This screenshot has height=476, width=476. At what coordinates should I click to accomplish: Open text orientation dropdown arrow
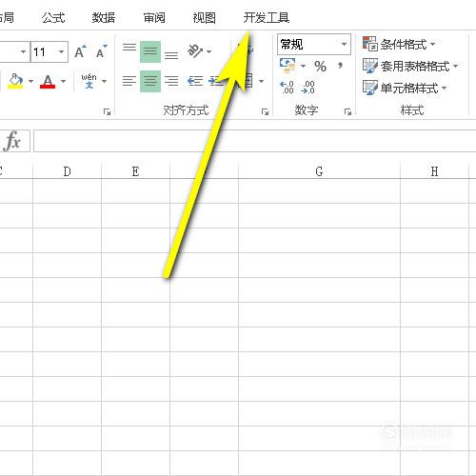pos(208,51)
